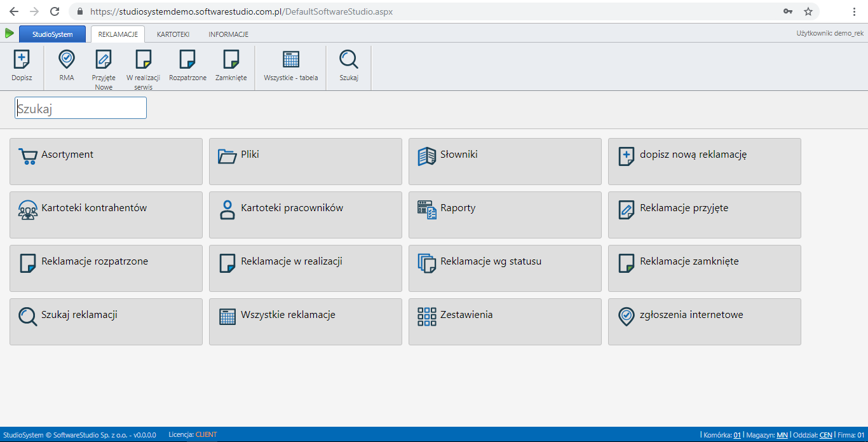This screenshot has width=868, height=442.
Task: Bookmark the page with the star icon
Action: tap(808, 11)
